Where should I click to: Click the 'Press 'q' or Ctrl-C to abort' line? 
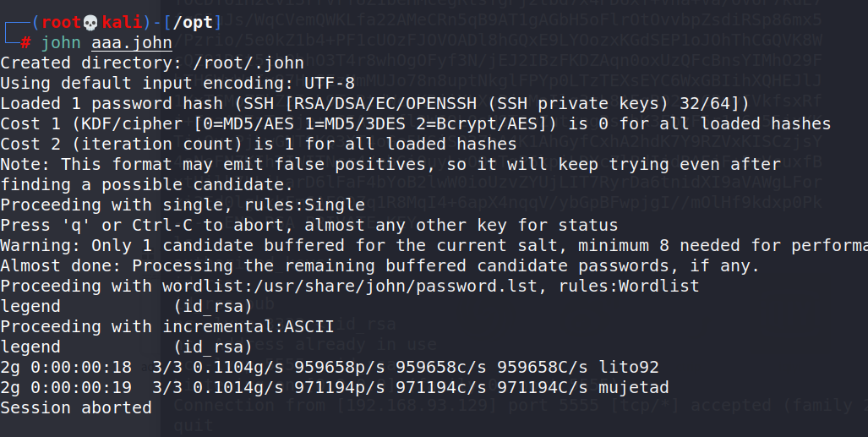pos(309,225)
